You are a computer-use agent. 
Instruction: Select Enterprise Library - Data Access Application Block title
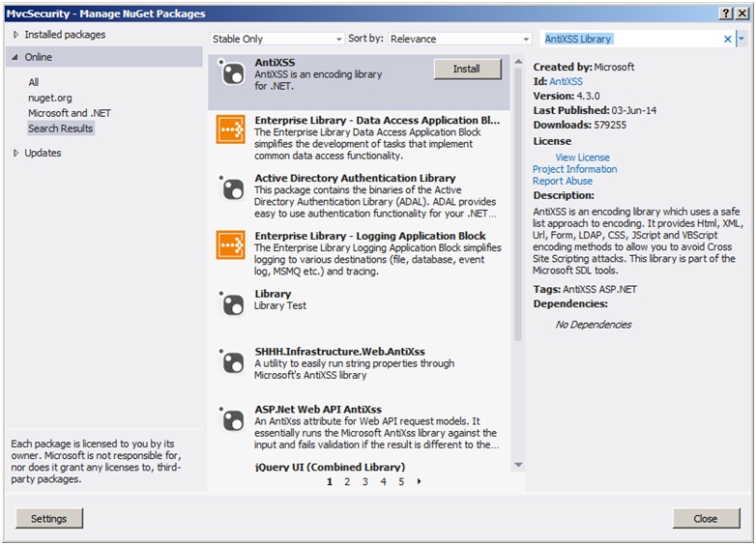click(x=377, y=121)
